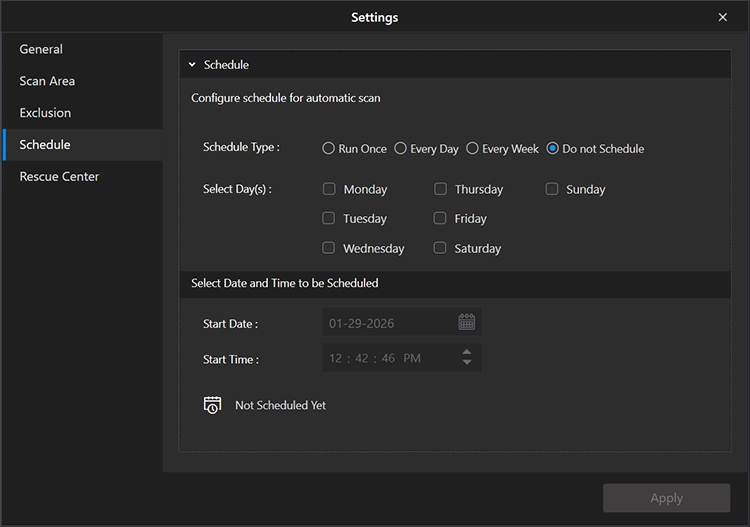Go to the Exclusion settings tab
The image size is (750, 527).
pos(83,113)
